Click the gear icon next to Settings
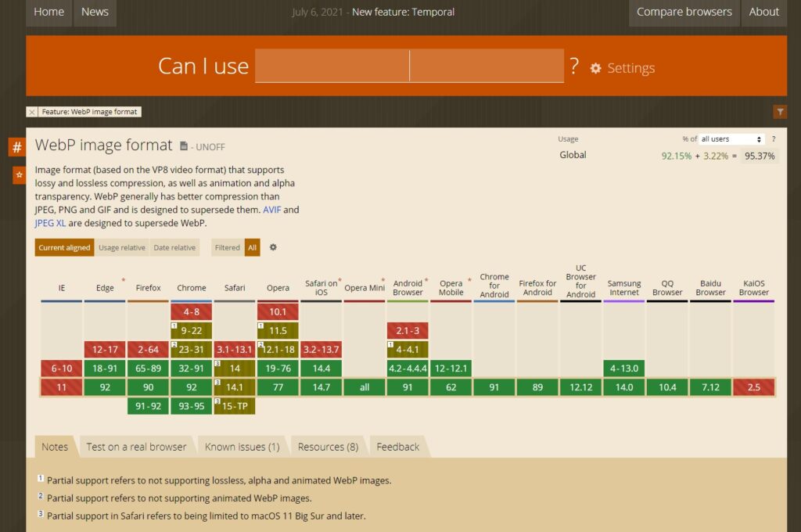 click(x=595, y=68)
